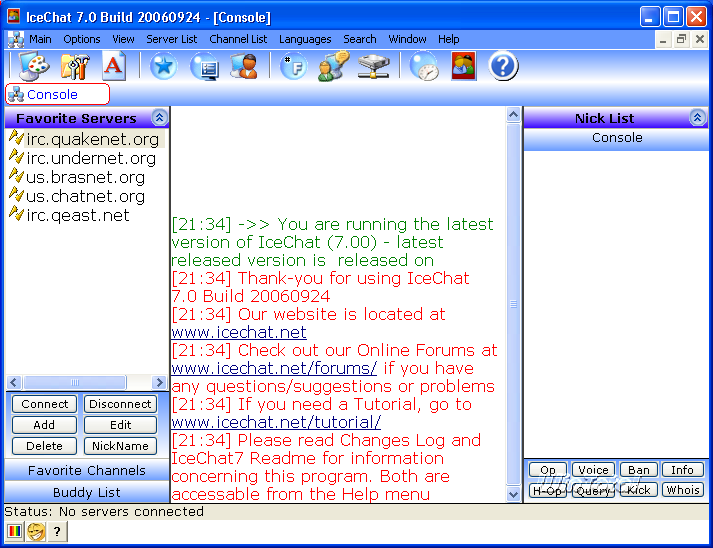
Task: Click the Ban button
Action: click(638, 470)
